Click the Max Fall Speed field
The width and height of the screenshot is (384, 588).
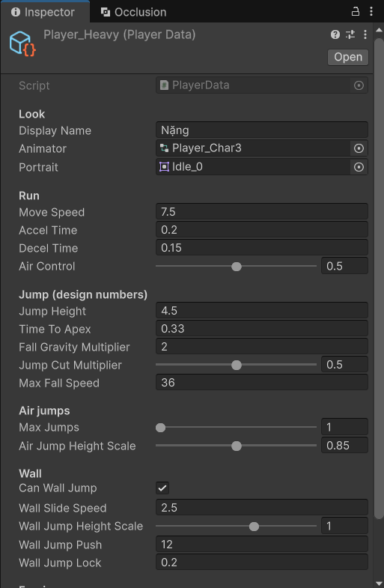coord(262,383)
